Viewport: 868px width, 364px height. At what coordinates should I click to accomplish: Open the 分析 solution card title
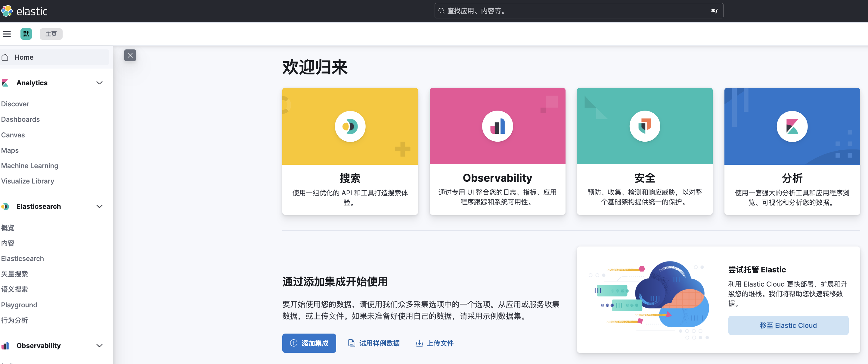792,178
